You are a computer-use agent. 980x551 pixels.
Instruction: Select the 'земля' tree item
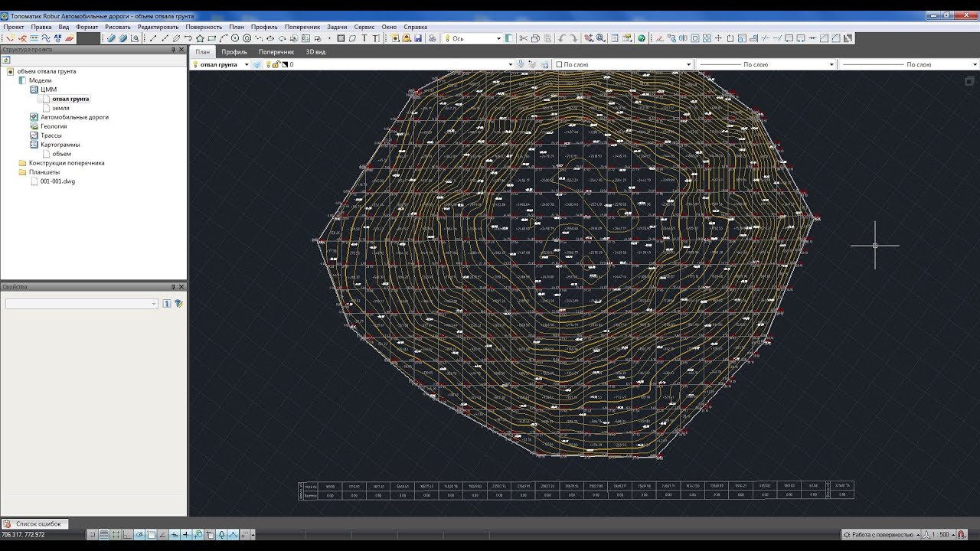60,108
